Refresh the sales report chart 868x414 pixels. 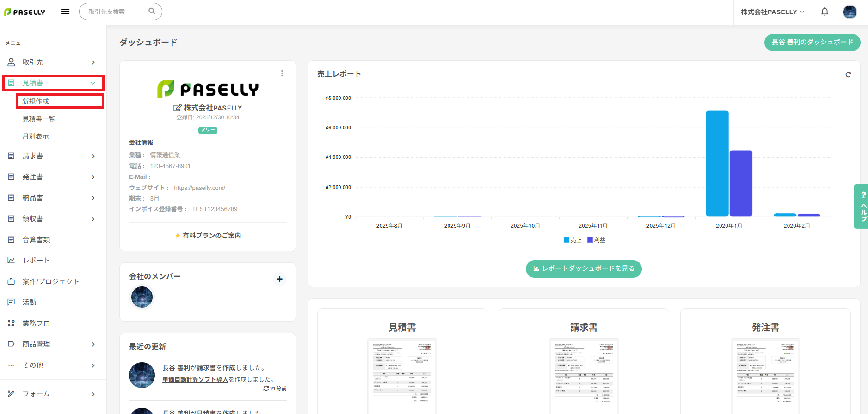(x=848, y=74)
